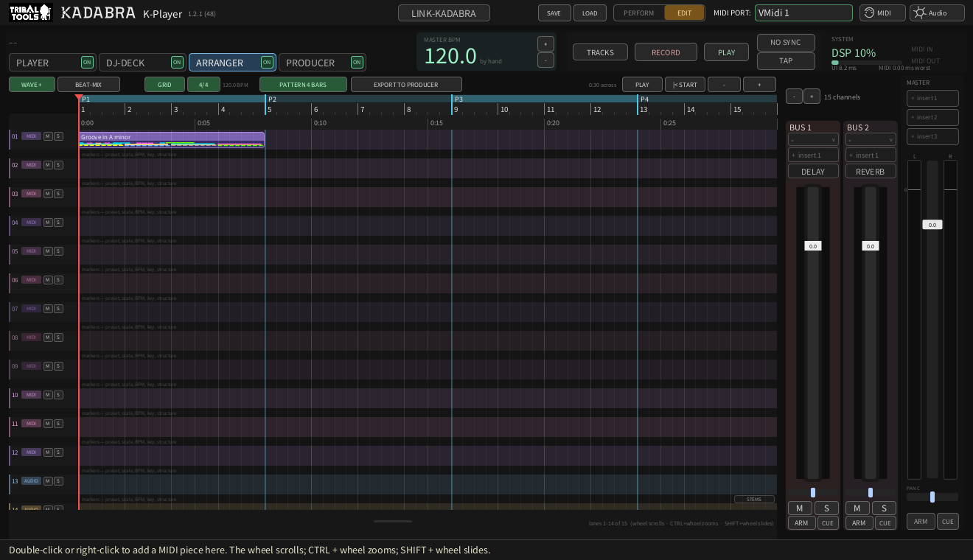Click the Tribal Tools logo

(30, 13)
